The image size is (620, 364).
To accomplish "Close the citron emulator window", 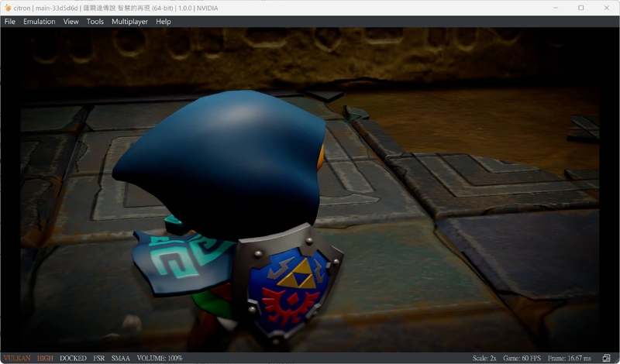I will [x=607, y=8].
